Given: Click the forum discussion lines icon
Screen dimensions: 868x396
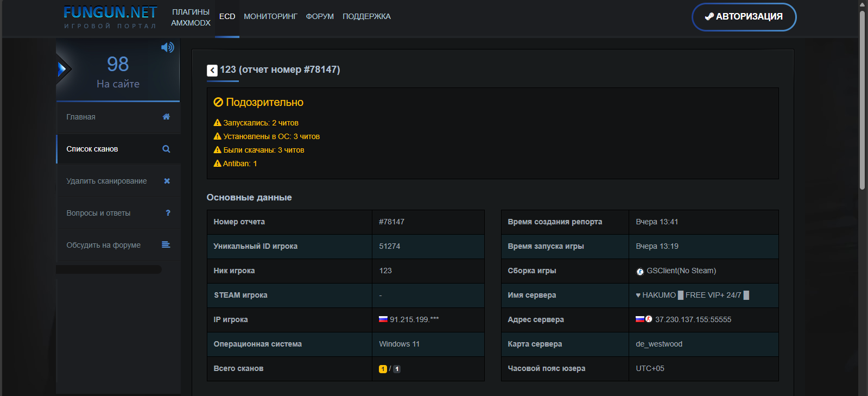Looking at the screenshot, I should click(166, 245).
